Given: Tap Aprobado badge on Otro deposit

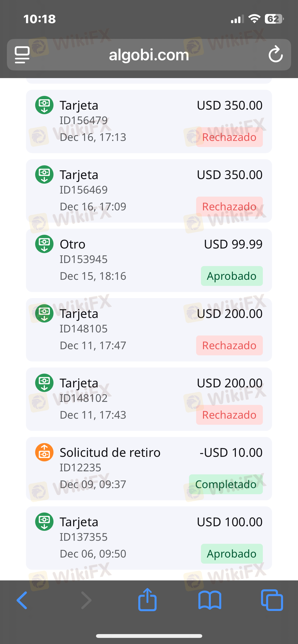Looking at the screenshot, I should (232, 276).
